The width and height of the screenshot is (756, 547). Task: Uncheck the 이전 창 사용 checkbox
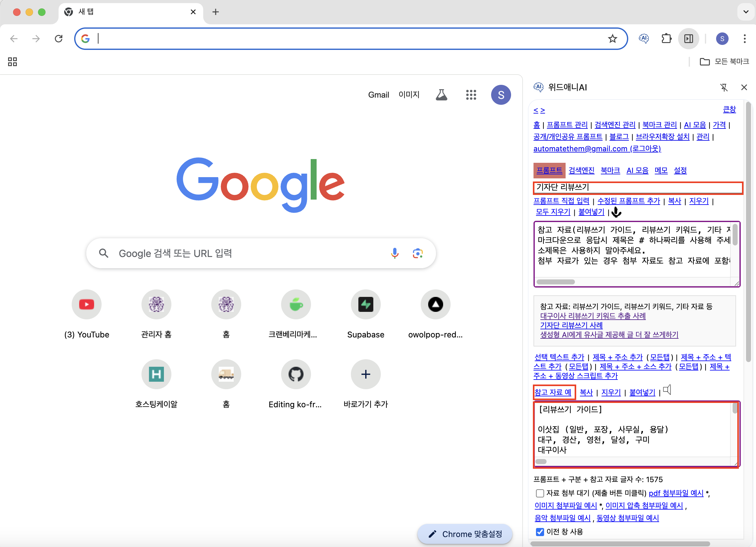tap(540, 532)
